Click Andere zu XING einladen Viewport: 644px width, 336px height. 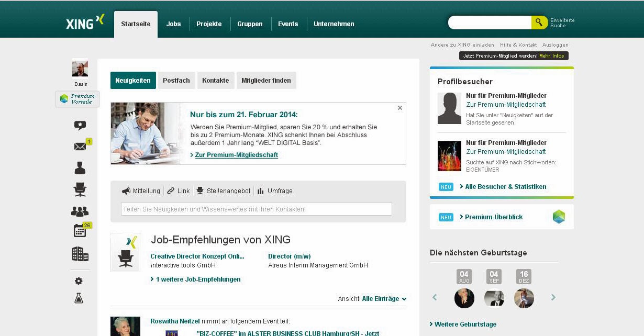coord(462,45)
